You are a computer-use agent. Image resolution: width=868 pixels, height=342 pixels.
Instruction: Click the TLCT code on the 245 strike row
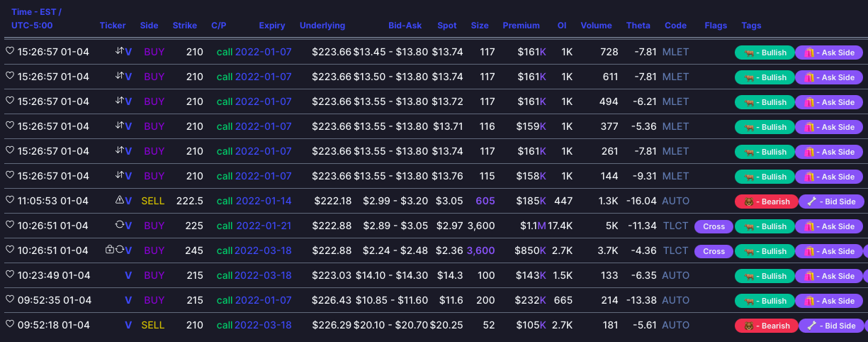675,250
